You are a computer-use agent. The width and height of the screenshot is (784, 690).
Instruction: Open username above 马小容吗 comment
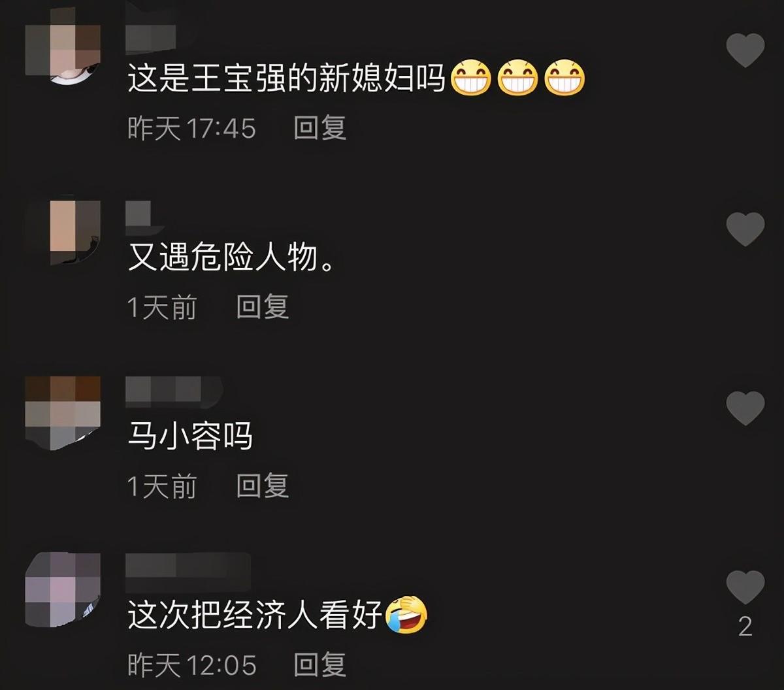[x=173, y=392]
